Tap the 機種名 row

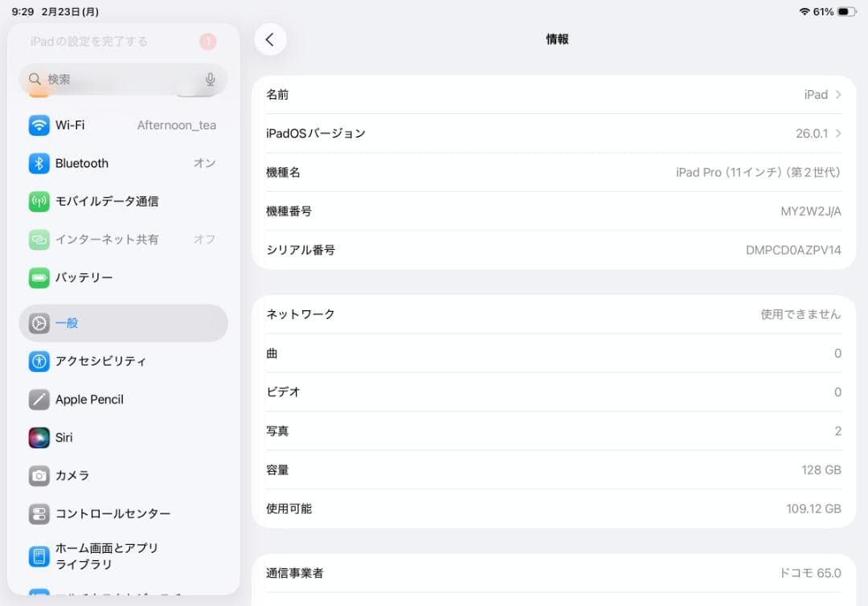[x=554, y=173]
